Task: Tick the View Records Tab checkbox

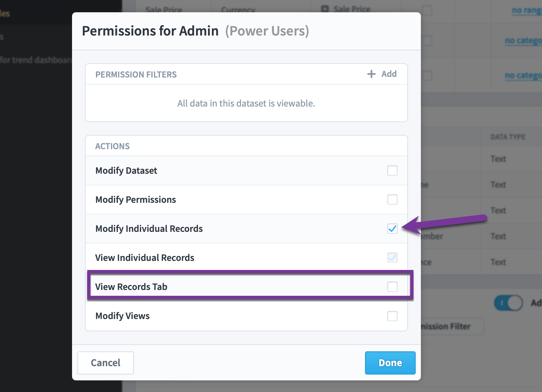Action: point(392,287)
